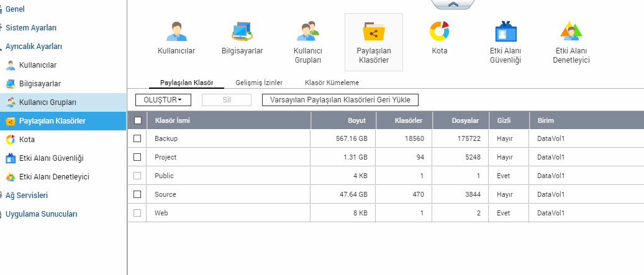Click the Web folder name
The height and width of the screenshot is (275, 644).
tap(161, 213)
